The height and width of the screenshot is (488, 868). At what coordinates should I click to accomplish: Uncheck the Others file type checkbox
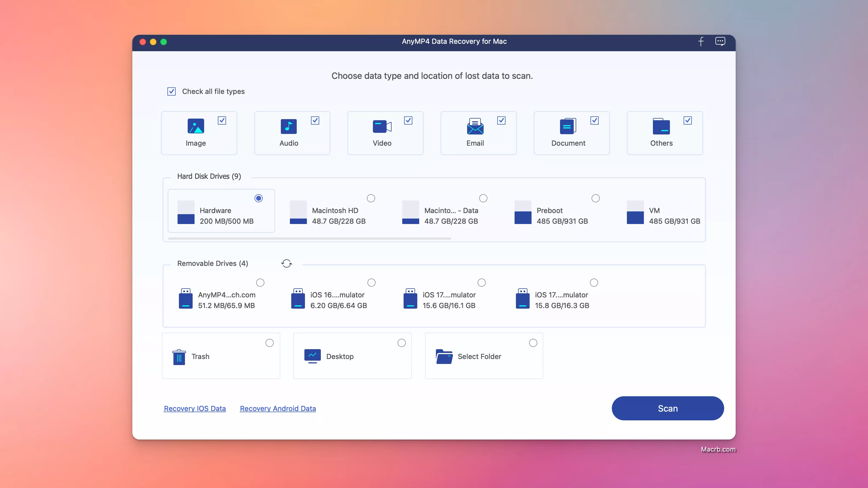(x=688, y=120)
